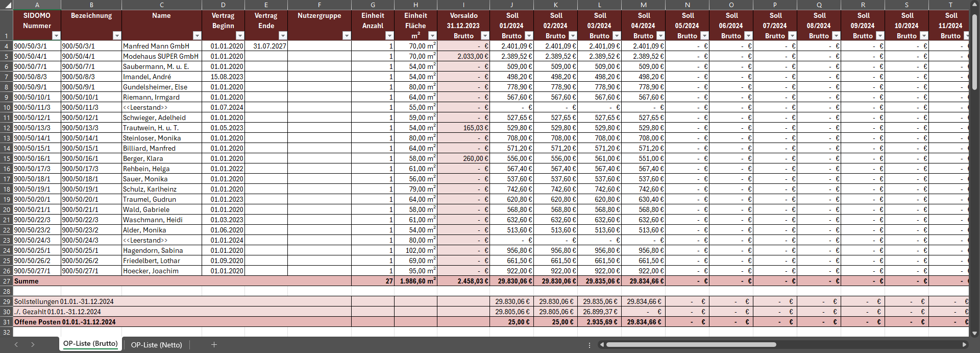Open sheet tab bar options (three dots)
Screen dimensions: 980x353
click(x=590, y=345)
